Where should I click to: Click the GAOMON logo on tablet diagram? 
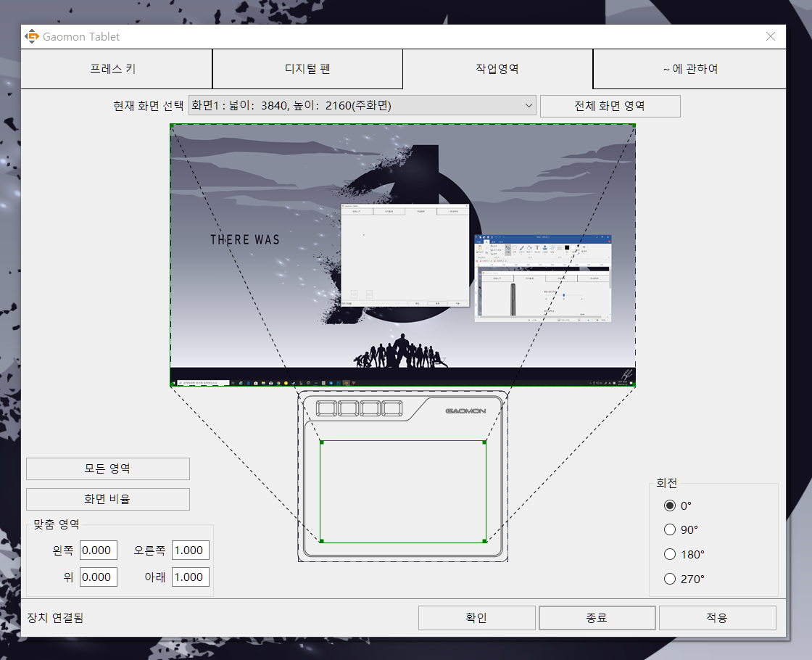tap(465, 411)
